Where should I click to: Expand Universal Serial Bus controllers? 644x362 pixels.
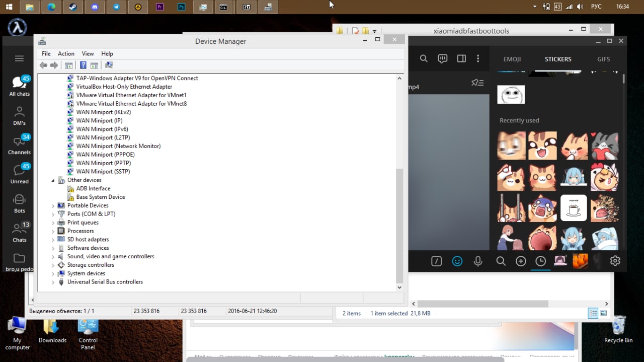pos(53,282)
